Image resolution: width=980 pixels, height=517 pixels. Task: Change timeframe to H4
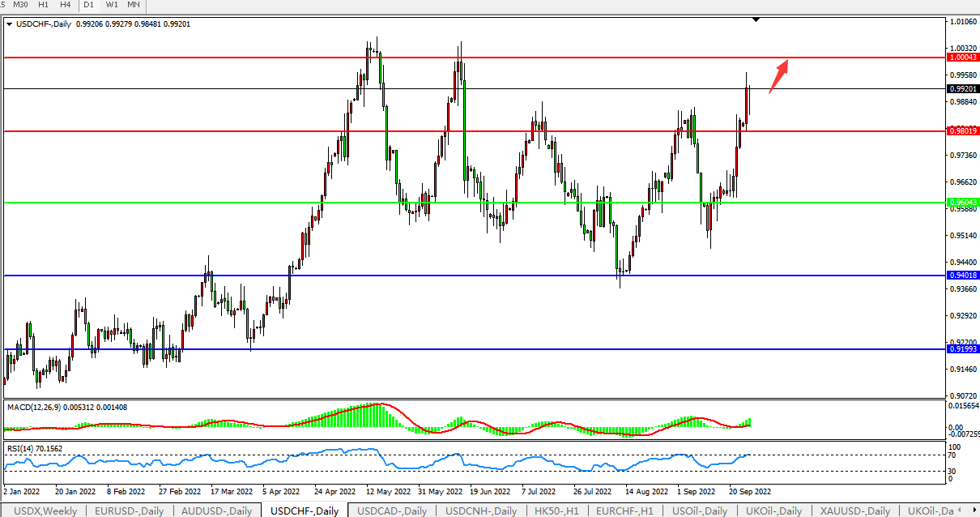(x=66, y=5)
